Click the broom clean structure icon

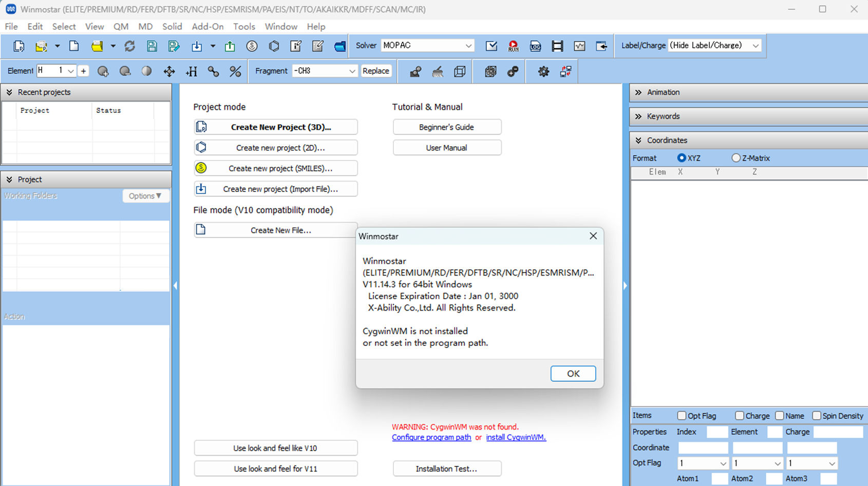[438, 71]
